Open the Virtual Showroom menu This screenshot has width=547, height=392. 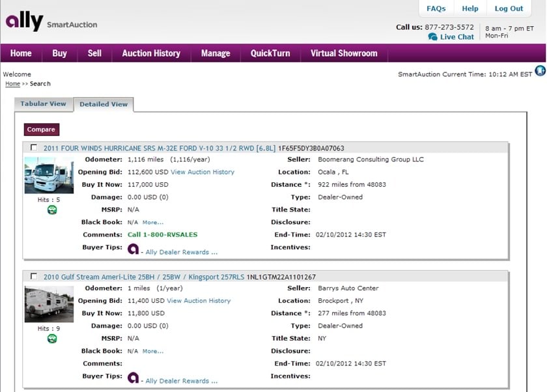coord(344,53)
